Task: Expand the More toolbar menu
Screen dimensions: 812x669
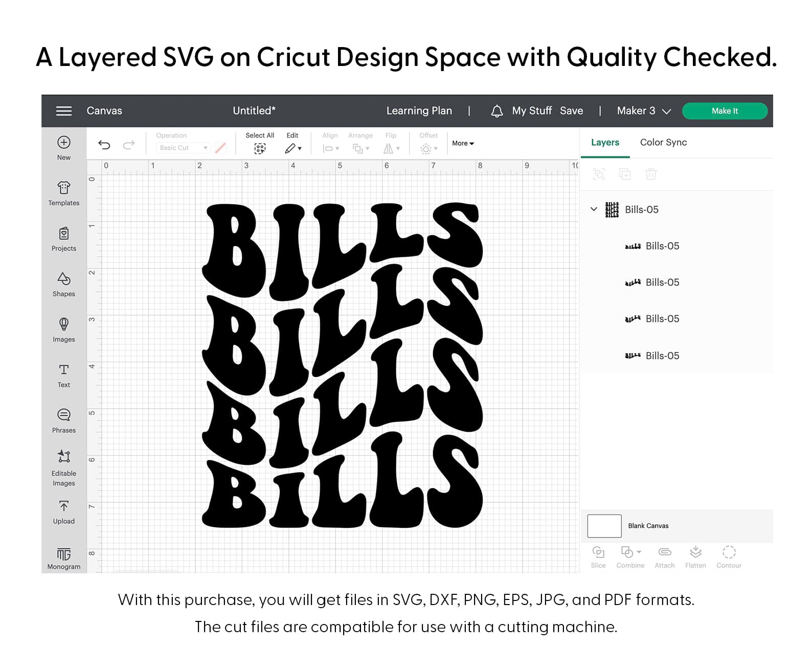Action: pyautogui.click(x=463, y=143)
